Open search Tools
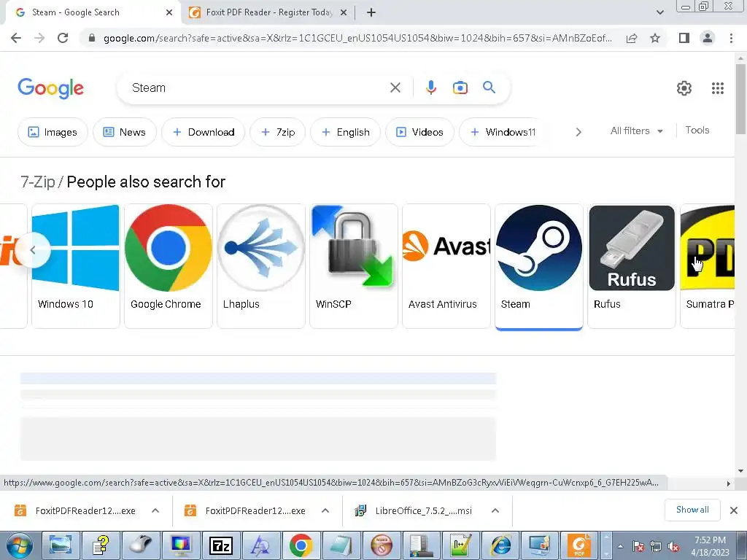Screen dimensions: 747x560 click(697, 130)
